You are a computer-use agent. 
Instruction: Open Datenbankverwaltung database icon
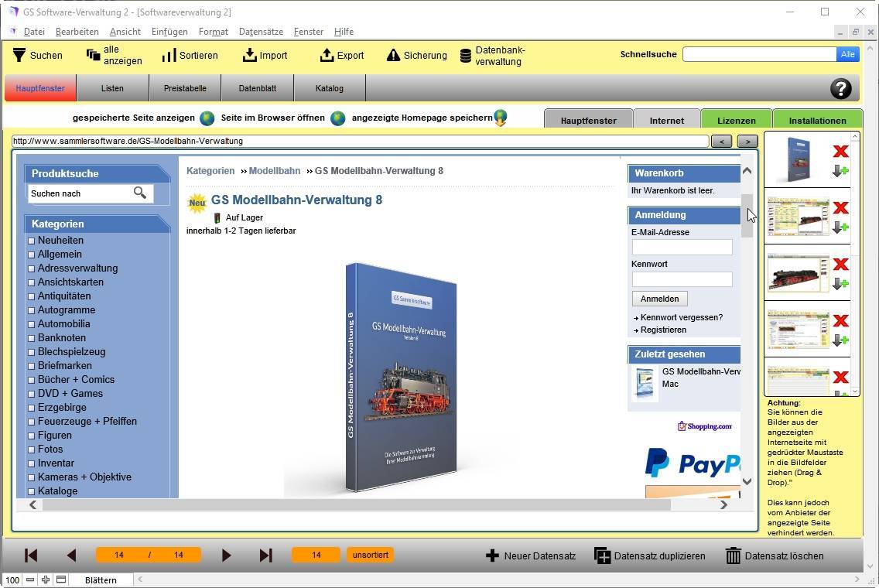tap(466, 56)
